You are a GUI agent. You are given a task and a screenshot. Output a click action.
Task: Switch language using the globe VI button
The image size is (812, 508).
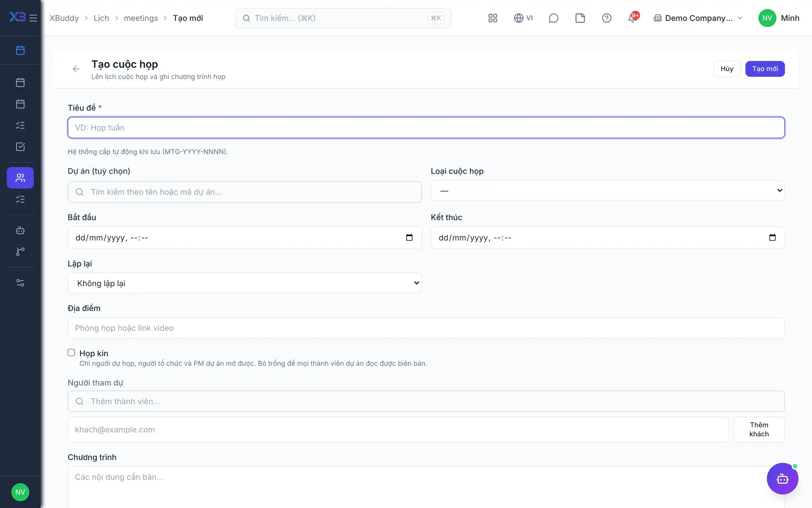[523, 18]
